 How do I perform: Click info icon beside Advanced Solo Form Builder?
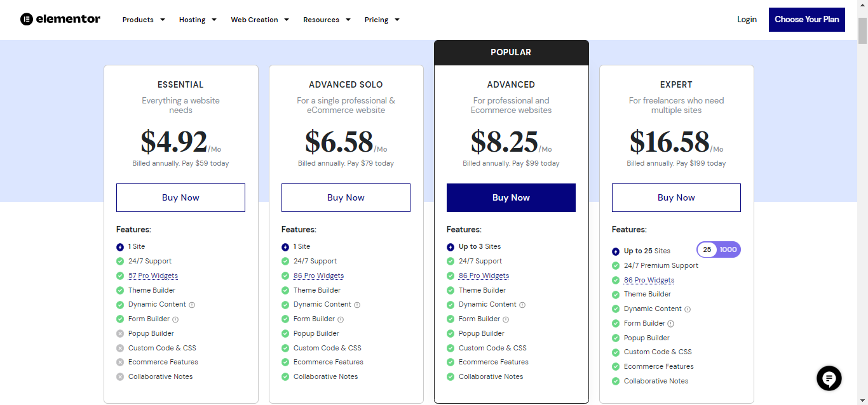[x=341, y=319]
